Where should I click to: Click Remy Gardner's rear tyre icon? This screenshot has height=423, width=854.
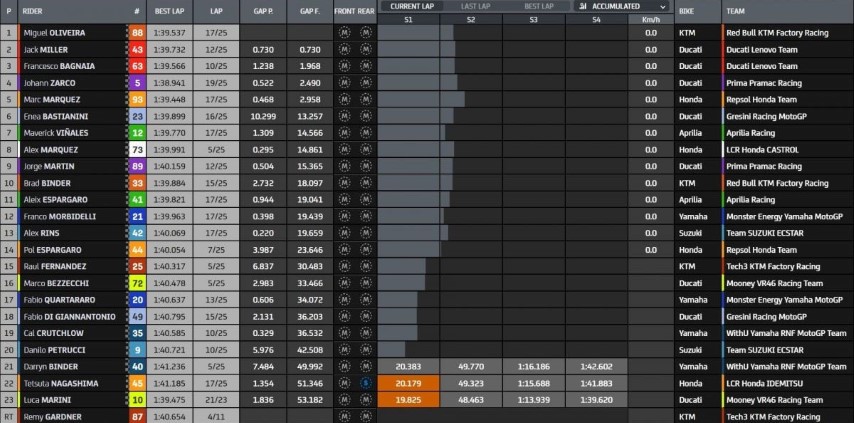365,416
